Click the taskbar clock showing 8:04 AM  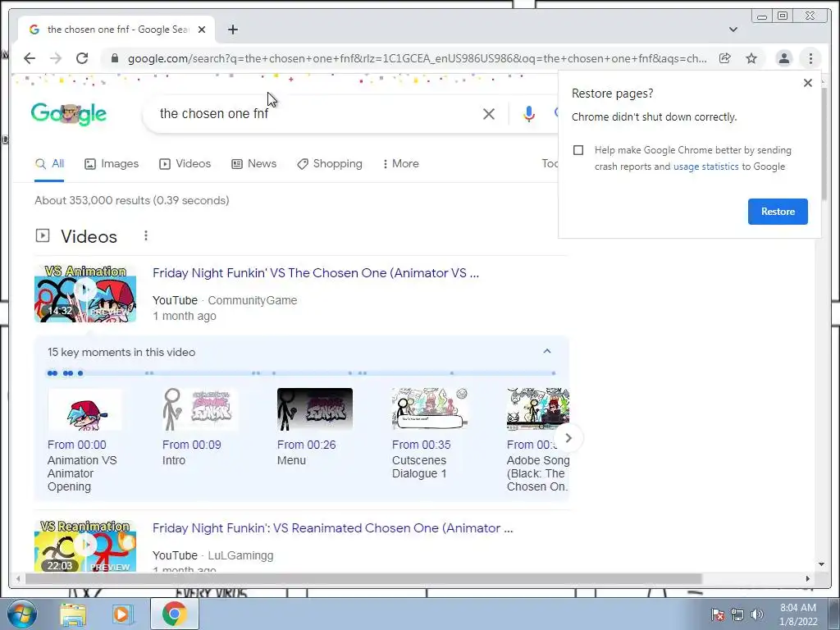point(797,614)
